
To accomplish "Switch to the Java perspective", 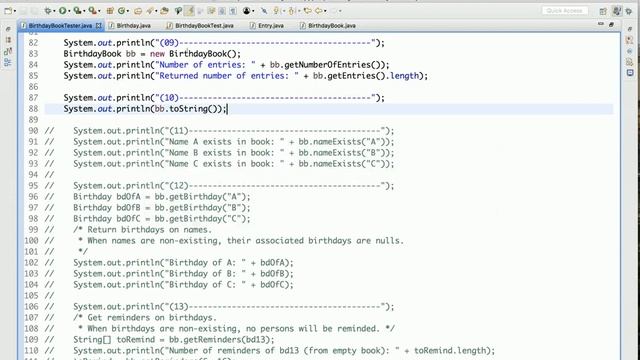I will coord(617,11).
